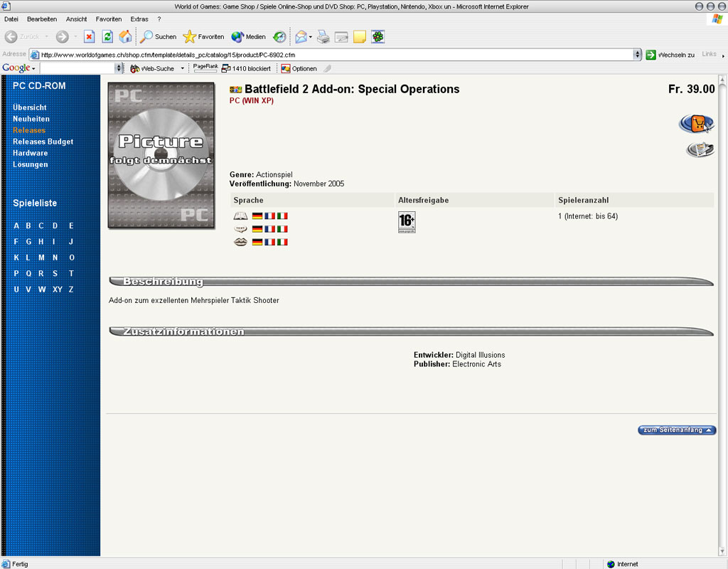Click the German flag in manual row
728x569 pixels.
pos(257,216)
